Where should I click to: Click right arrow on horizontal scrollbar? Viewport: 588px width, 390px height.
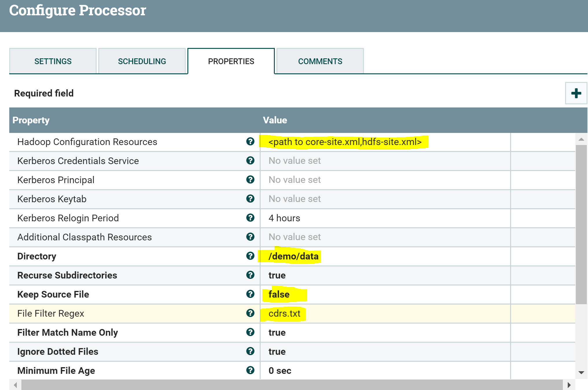pyautogui.click(x=569, y=385)
